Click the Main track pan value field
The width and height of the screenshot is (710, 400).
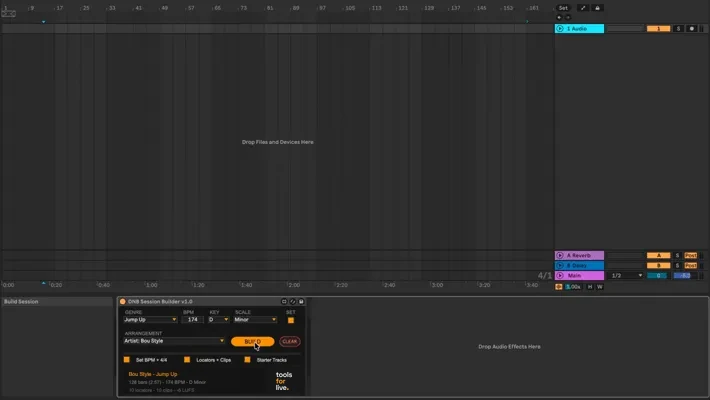(x=658, y=275)
